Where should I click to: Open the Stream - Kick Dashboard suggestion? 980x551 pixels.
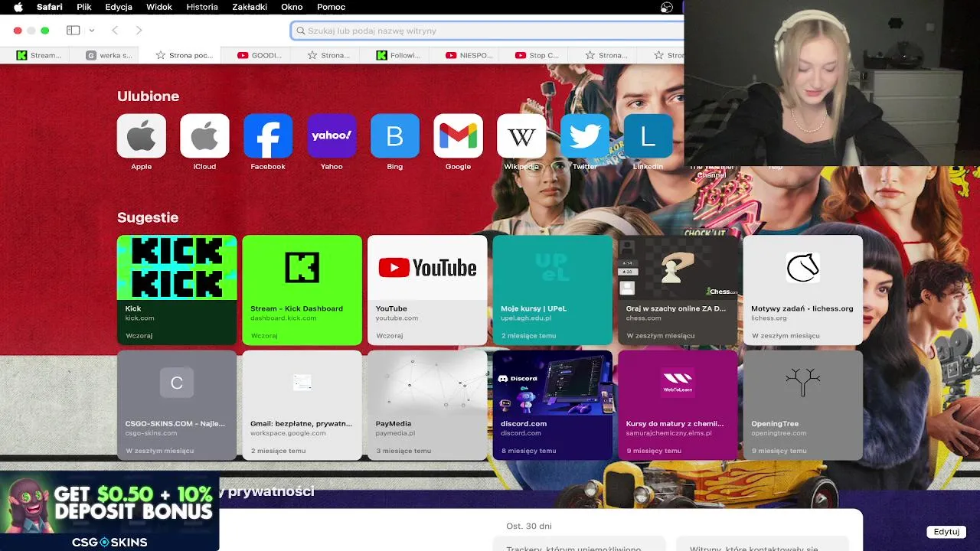302,290
